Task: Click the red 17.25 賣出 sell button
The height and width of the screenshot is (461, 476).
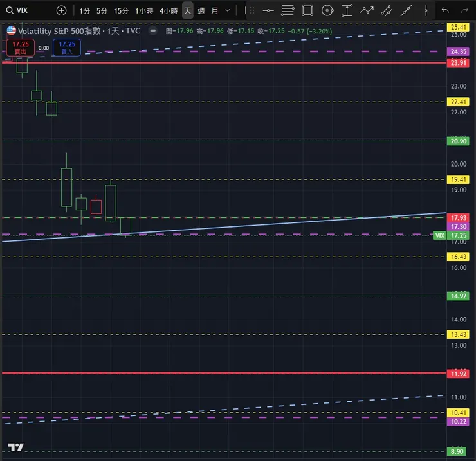Action: (21, 48)
